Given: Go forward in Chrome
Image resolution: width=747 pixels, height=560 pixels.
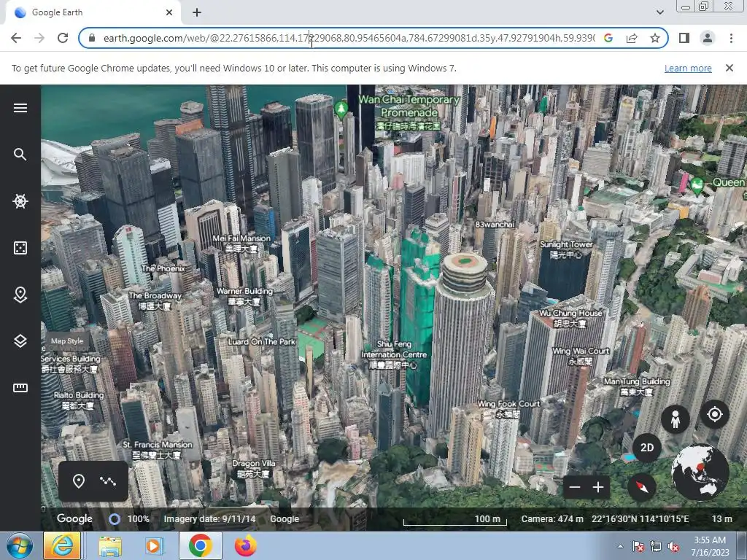Looking at the screenshot, I should tap(39, 38).
